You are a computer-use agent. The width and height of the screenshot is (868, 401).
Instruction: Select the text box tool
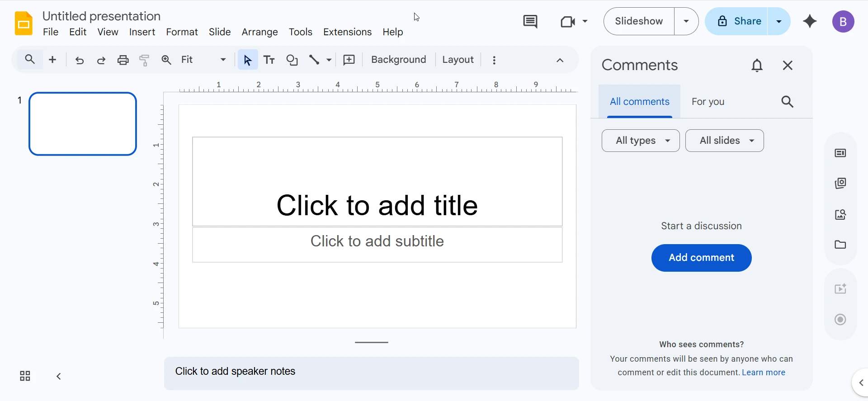point(269,60)
